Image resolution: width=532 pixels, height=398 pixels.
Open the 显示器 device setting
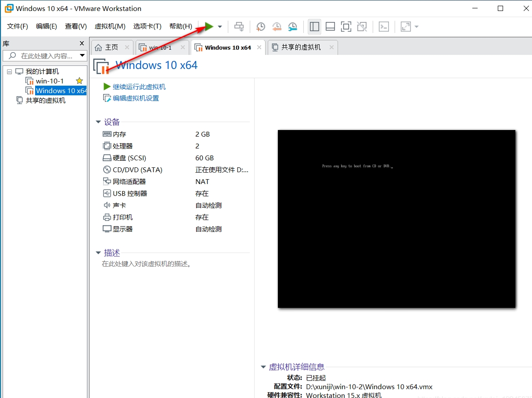[122, 229]
